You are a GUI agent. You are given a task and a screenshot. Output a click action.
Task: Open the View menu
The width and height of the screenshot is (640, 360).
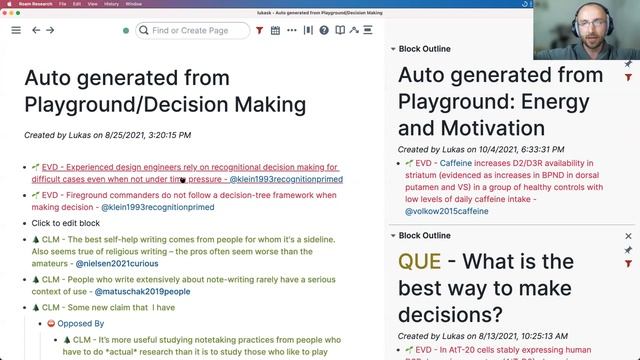click(93, 4)
